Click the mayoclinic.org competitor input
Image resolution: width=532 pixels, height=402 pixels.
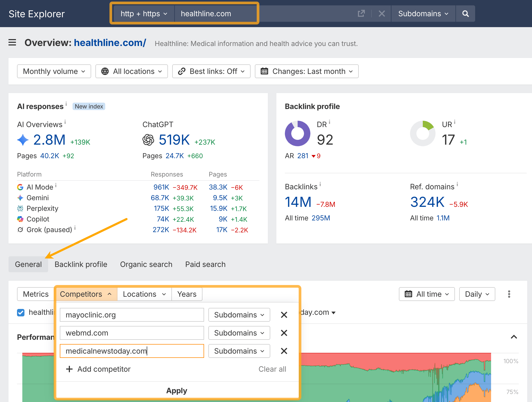click(x=132, y=315)
